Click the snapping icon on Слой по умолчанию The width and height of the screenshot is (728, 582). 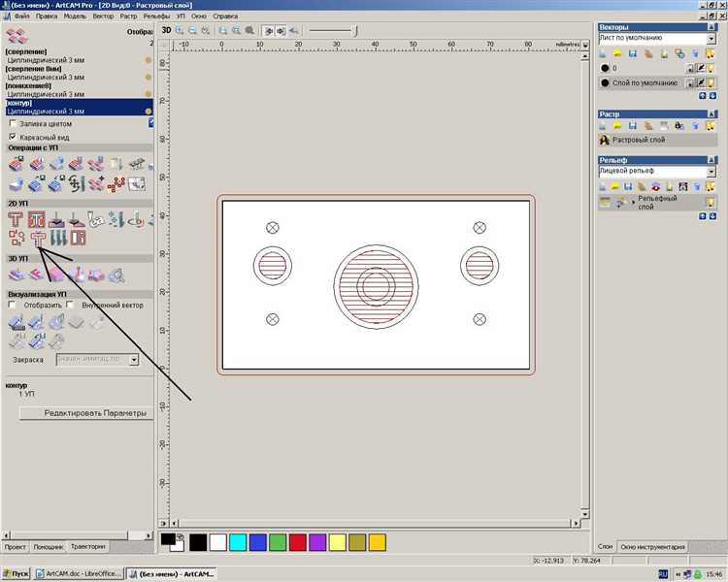691,83
